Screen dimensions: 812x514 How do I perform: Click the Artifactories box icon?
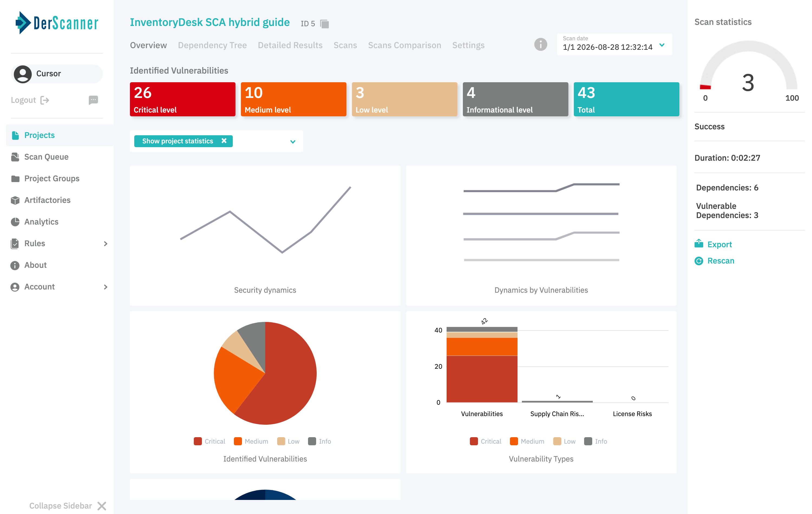tap(15, 200)
